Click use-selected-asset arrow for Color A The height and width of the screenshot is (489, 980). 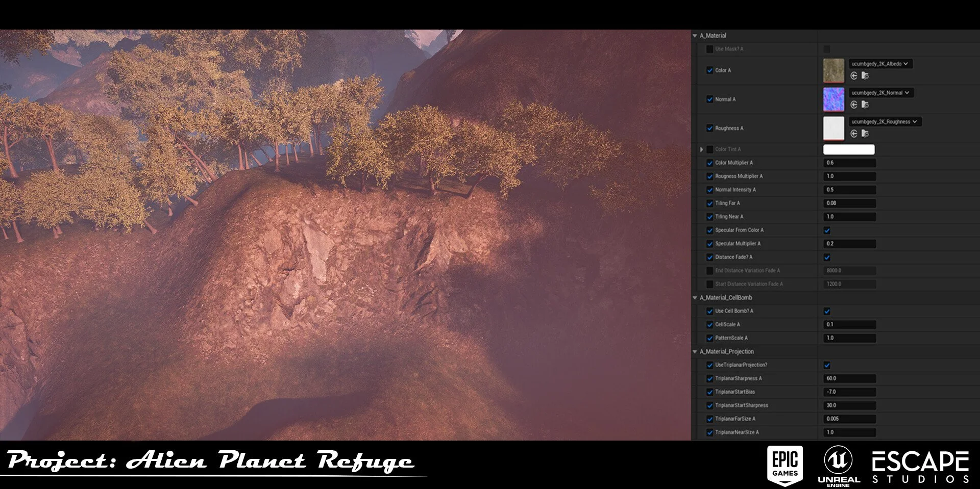coord(854,76)
